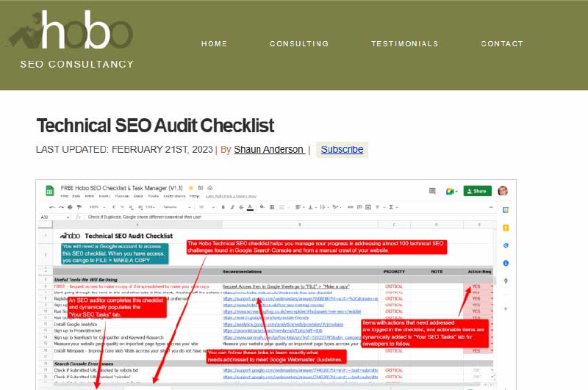Star the FREE Hobo SEO Checklist document

point(191,188)
